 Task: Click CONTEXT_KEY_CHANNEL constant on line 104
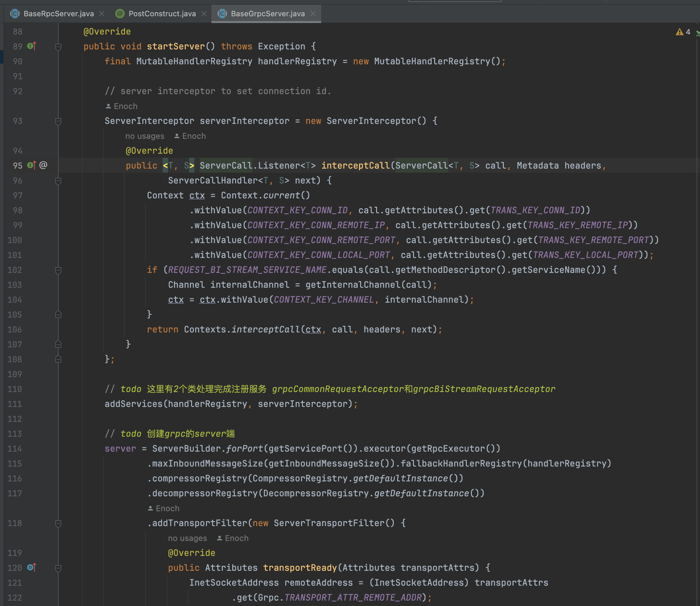pyautogui.click(x=324, y=300)
